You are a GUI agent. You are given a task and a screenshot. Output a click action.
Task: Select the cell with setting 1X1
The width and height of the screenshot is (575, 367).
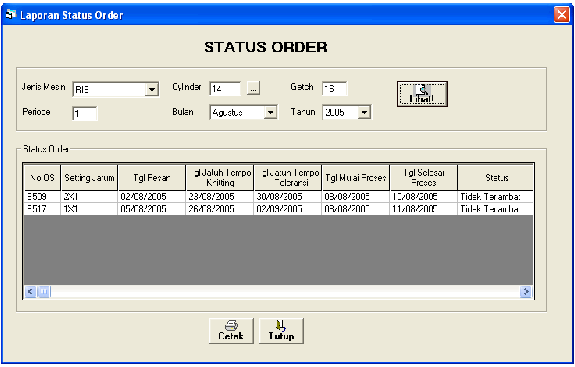[89, 209]
